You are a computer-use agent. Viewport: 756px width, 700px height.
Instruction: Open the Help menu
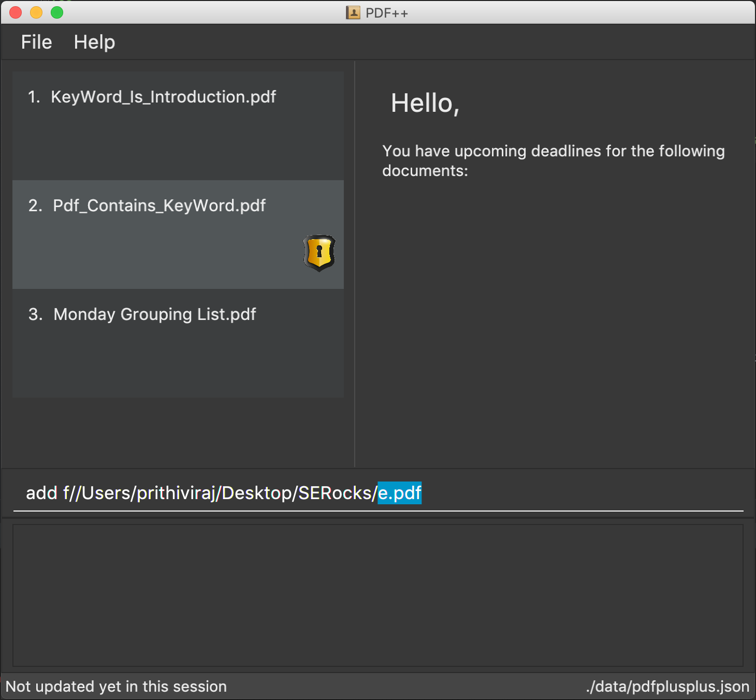point(94,42)
